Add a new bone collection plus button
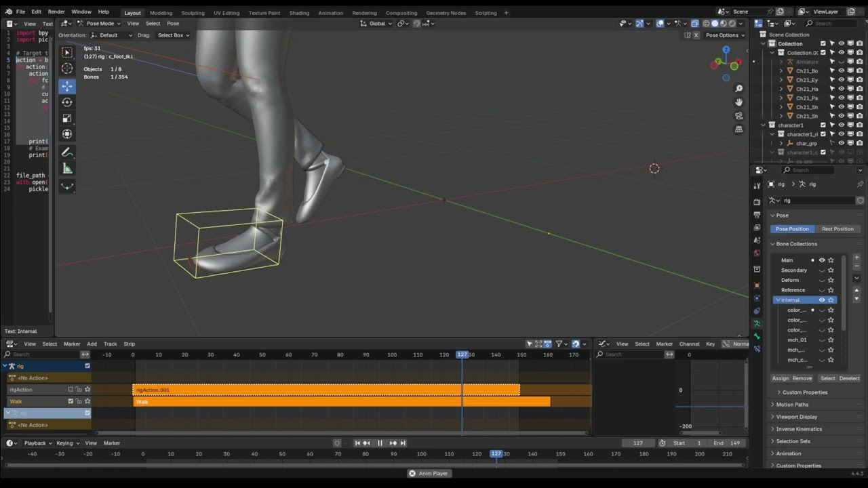This screenshot has width=868, height=488. pos(856,258)
